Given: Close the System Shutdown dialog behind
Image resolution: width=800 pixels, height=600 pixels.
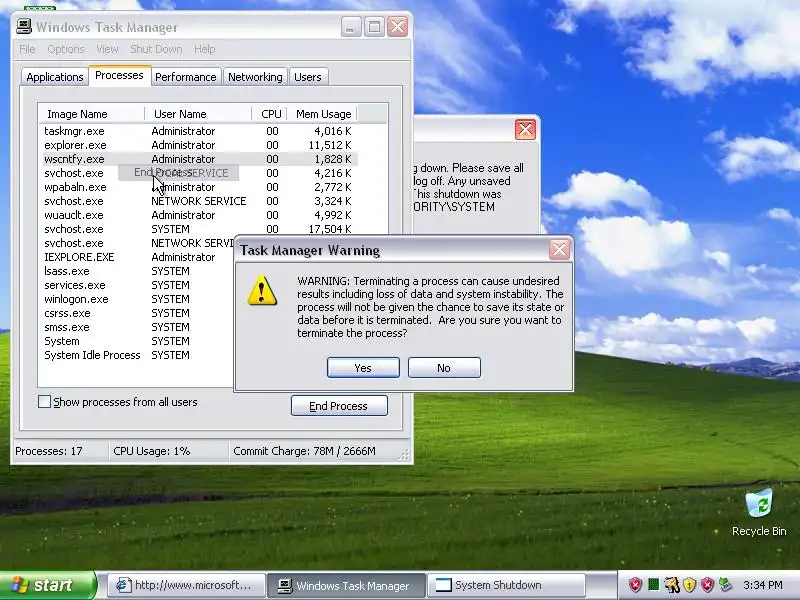Looking at the screenshot, I should tap(525, 130).
